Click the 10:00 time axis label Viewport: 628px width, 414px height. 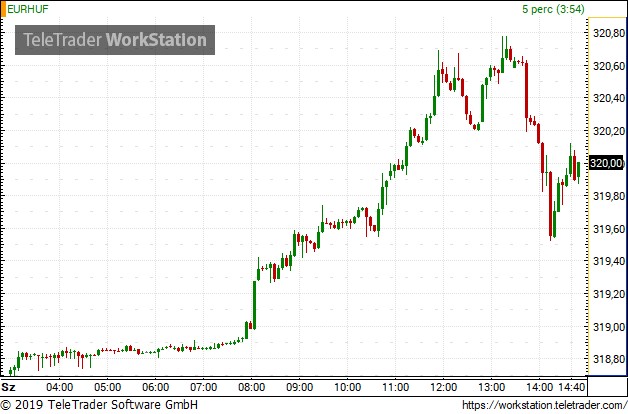click(x=348, y=387)
